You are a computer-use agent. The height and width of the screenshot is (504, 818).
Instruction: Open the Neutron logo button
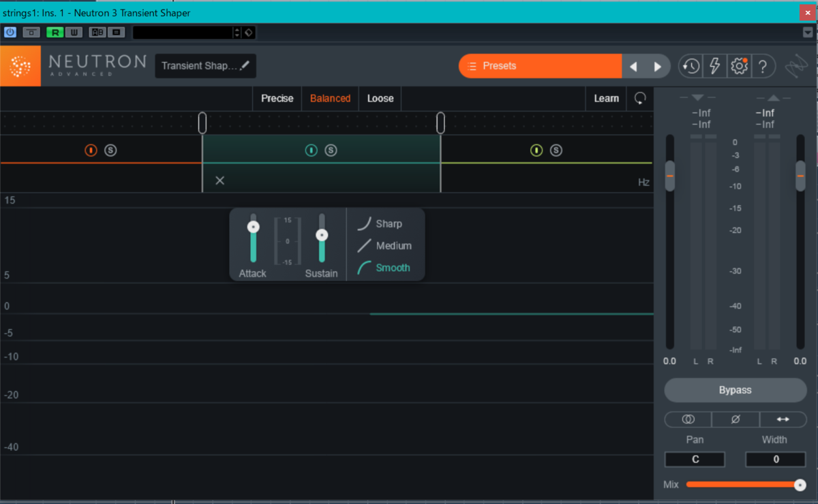[20, 66]
